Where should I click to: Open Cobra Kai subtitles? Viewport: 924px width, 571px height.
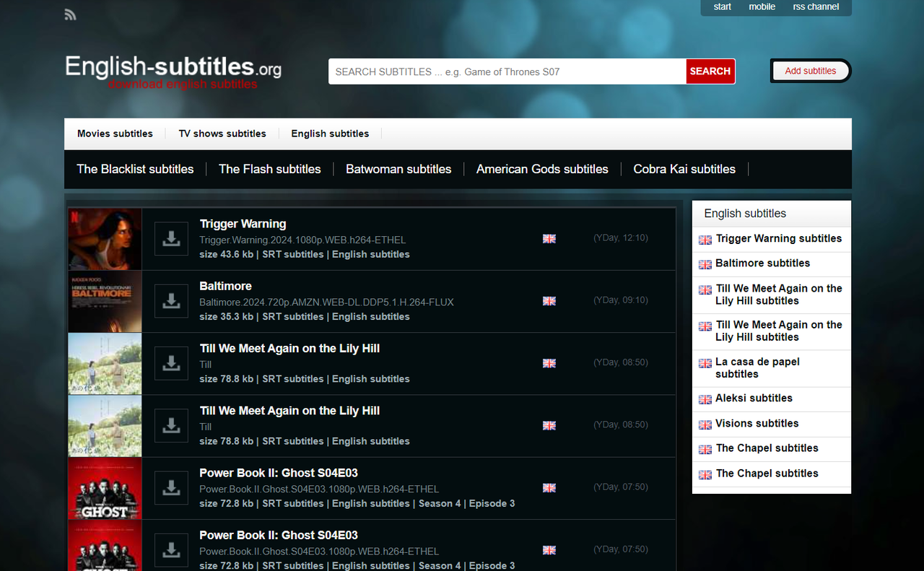(684, 169)
